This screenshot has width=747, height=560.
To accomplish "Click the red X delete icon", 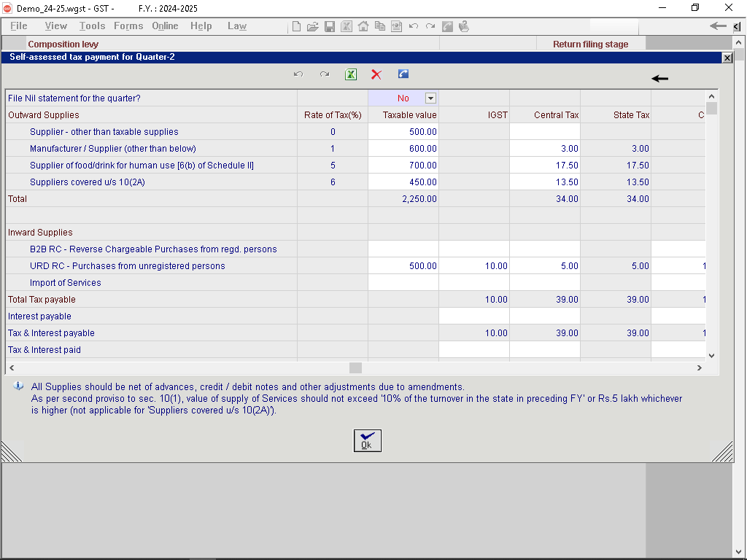I will click(x=376, y=74).
